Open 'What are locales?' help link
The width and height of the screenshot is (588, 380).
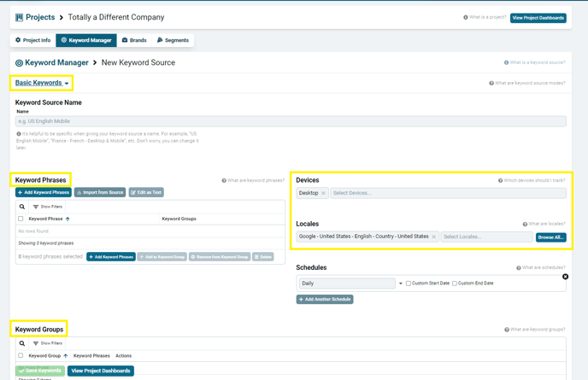(544, 224)
